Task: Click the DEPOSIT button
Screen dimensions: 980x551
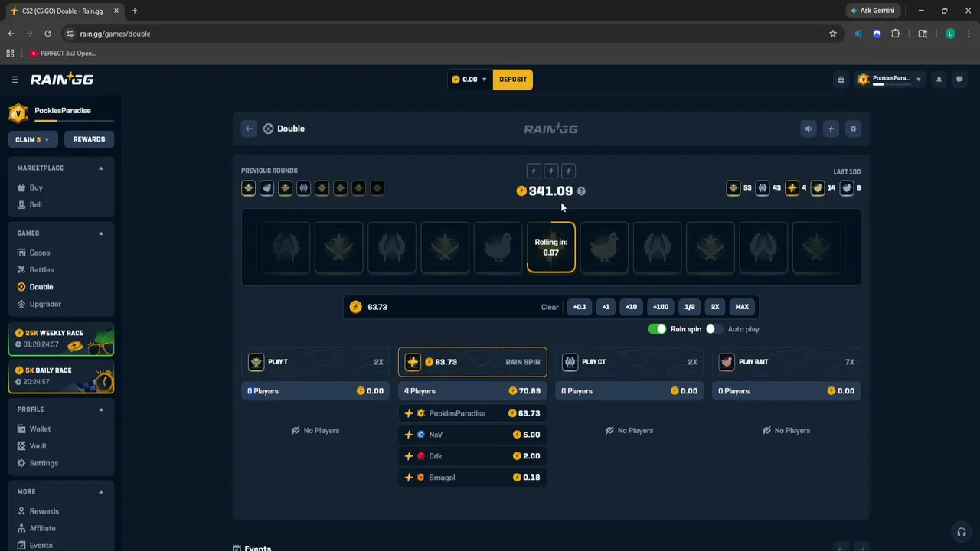Action: (513, 80)
